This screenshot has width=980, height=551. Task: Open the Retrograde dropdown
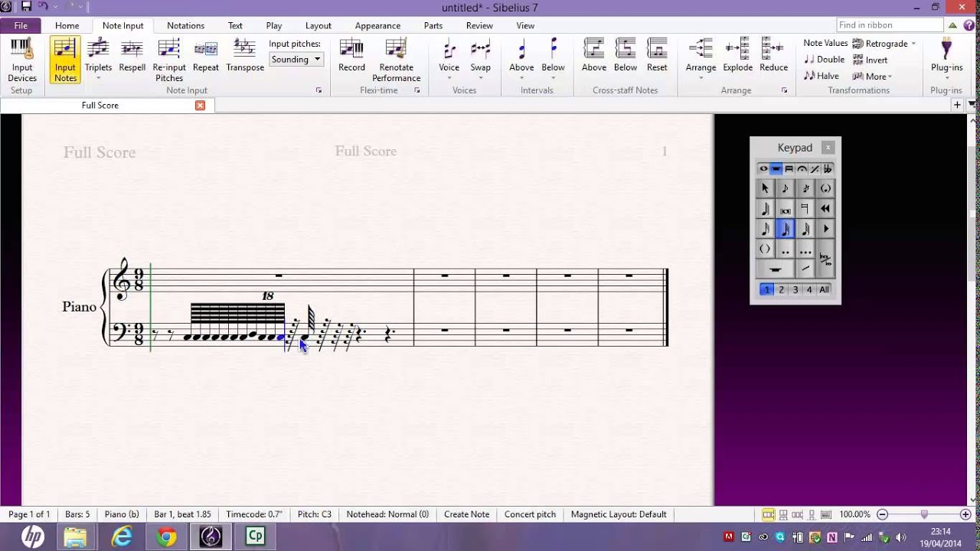click(x=884, y=44)
